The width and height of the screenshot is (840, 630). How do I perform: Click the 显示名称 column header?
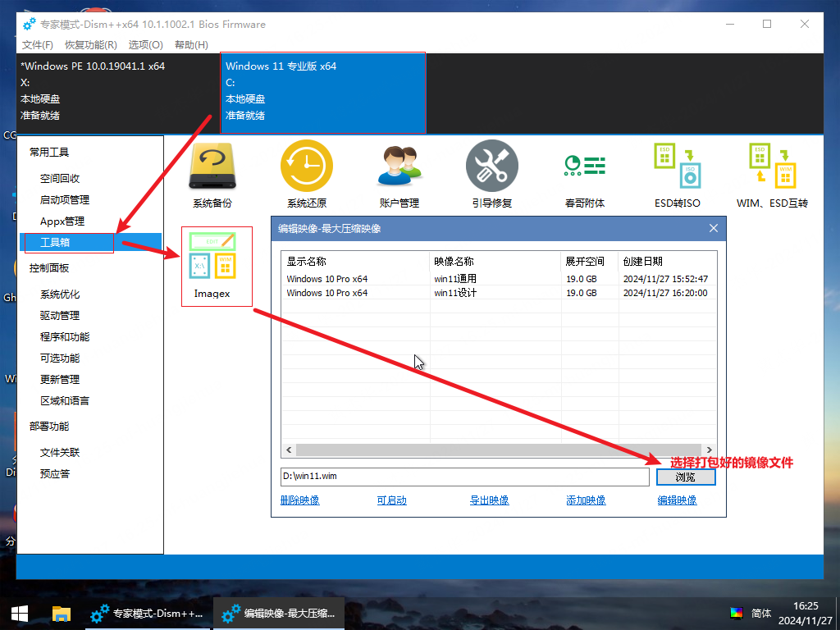click(356, 262)
